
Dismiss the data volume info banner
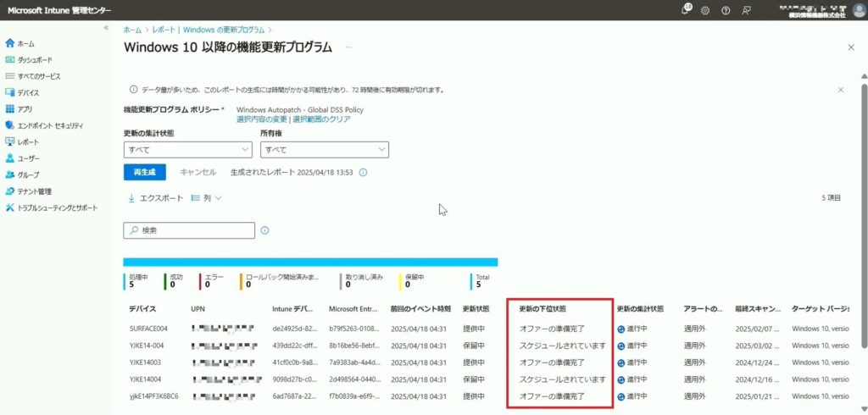[x=840, y=90]
